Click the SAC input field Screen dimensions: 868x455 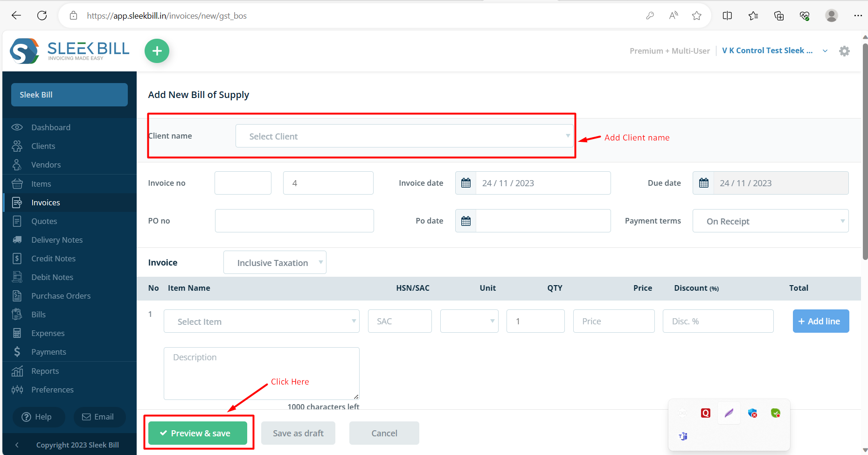coord(400,321)
